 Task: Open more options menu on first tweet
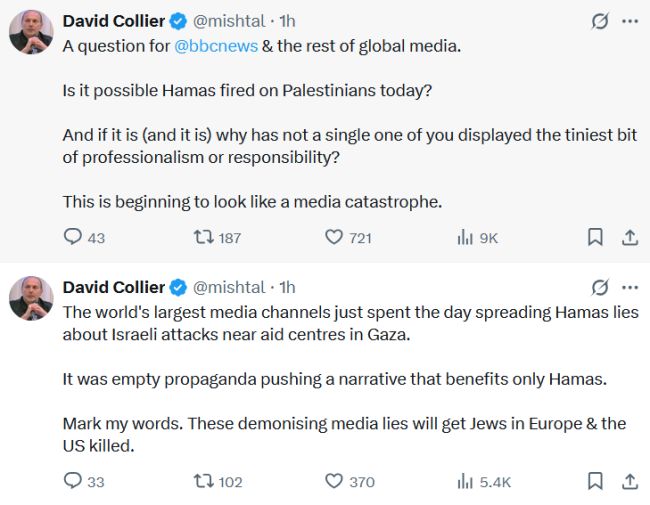629,21
